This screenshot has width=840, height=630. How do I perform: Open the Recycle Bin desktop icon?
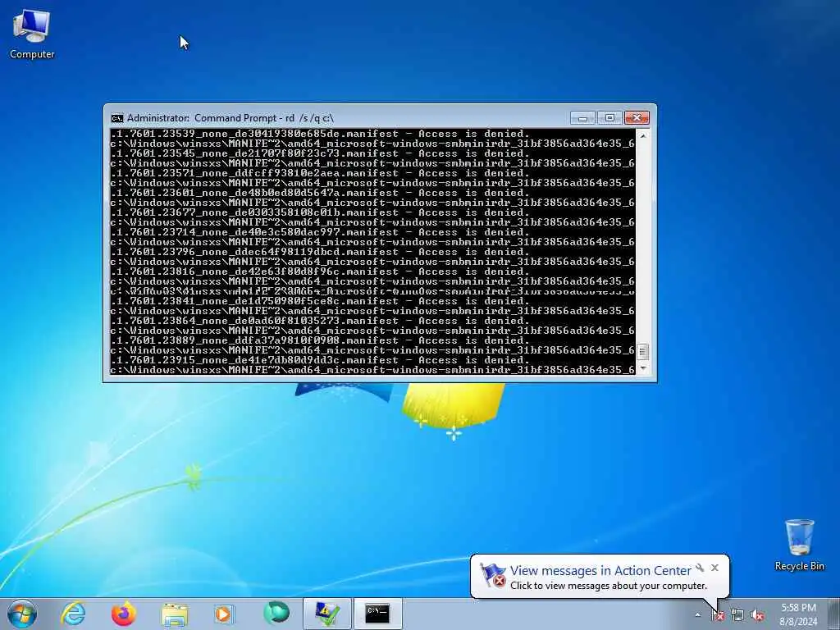point(799,545)
